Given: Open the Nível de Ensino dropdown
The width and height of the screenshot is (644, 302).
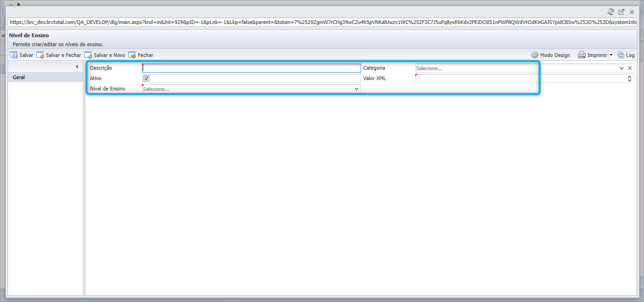Looking at the screenshot, I should [251, 89].
